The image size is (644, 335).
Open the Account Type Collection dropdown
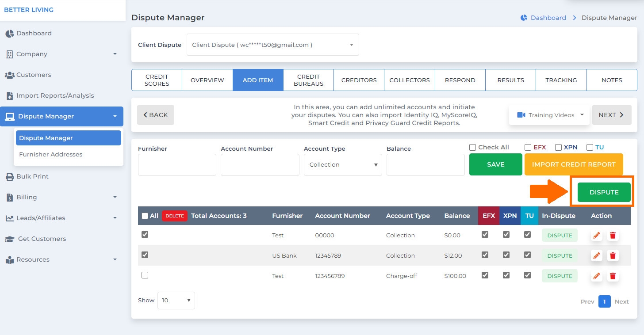click(343, 165)
